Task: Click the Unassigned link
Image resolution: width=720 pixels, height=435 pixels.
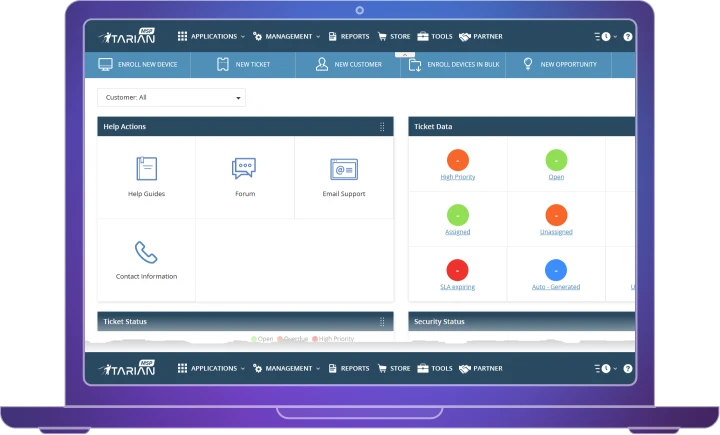Action: (x=556, y=232)
